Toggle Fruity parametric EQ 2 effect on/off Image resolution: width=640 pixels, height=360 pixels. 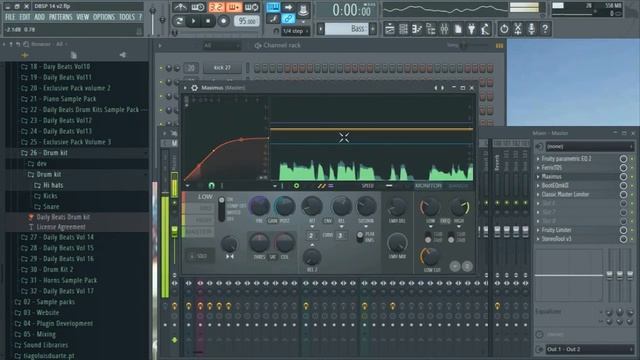click(x=623, y=159)
